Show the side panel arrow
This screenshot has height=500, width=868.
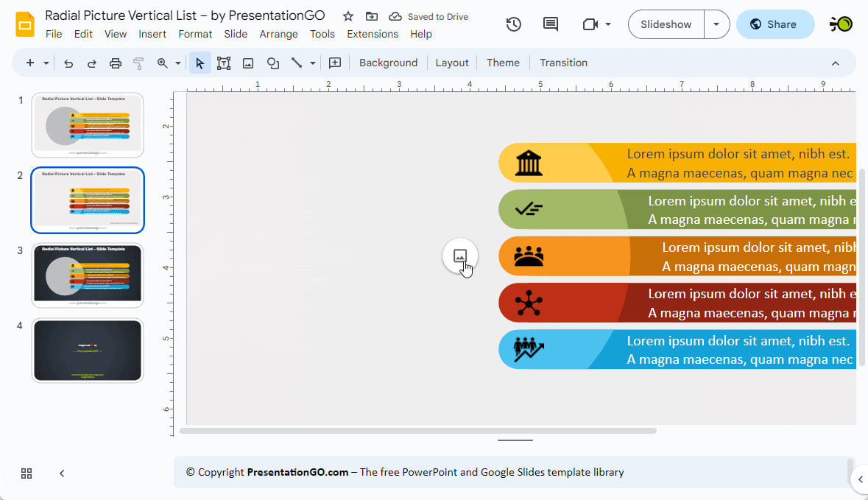pyautogui.click(x=860, y=479)
